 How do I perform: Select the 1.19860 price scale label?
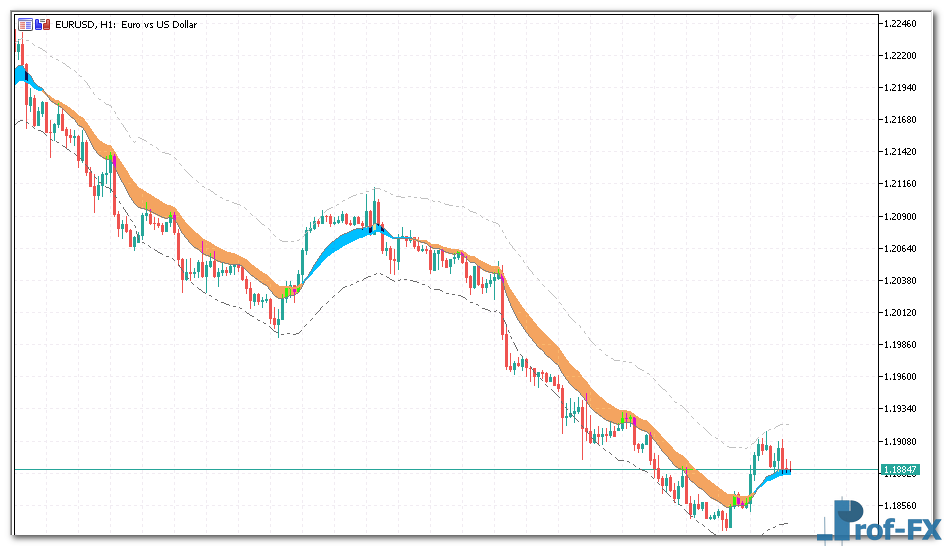click(x=902, y=344)
